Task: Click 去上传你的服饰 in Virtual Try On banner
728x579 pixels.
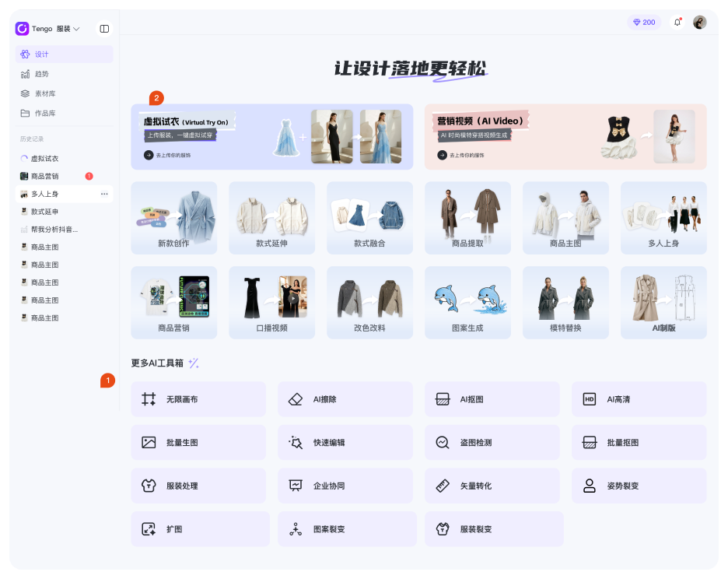Action: pos(167,155)
